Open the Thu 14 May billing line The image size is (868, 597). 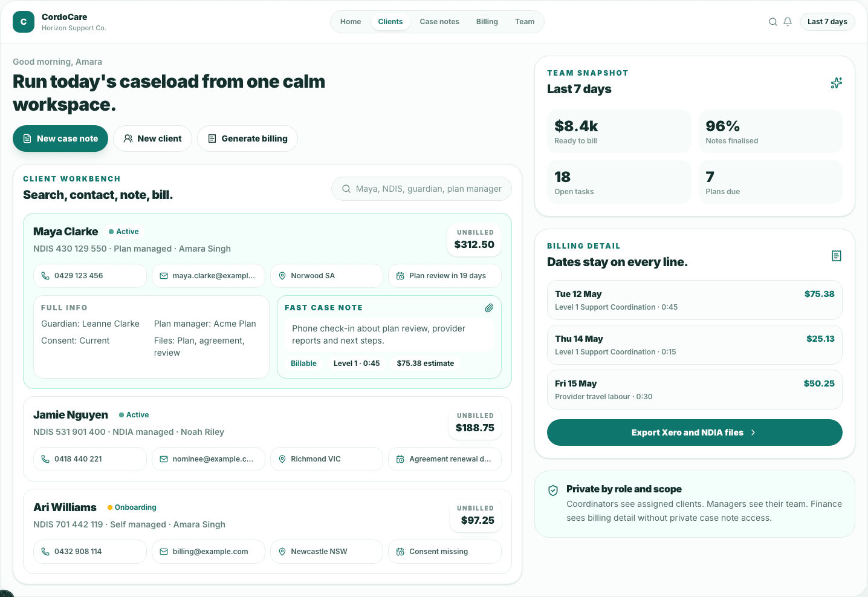695,345
